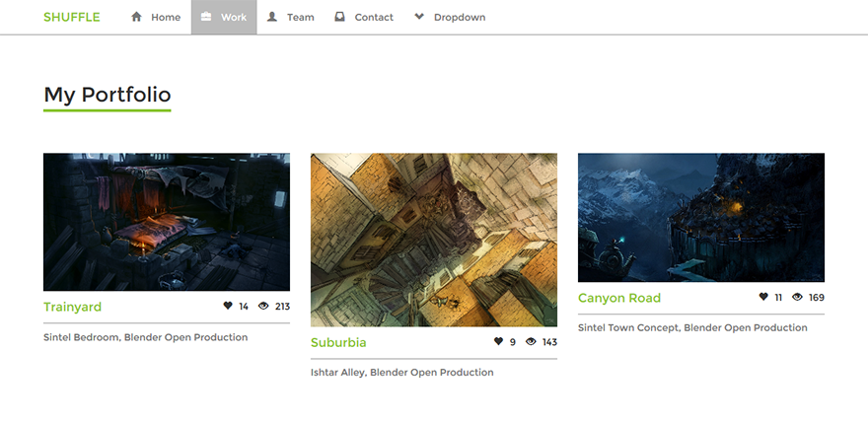The height and width of the screenshot is (421, 868).
Task: Click the chevron icon beside Dropdown
Action: pos(419,17)
